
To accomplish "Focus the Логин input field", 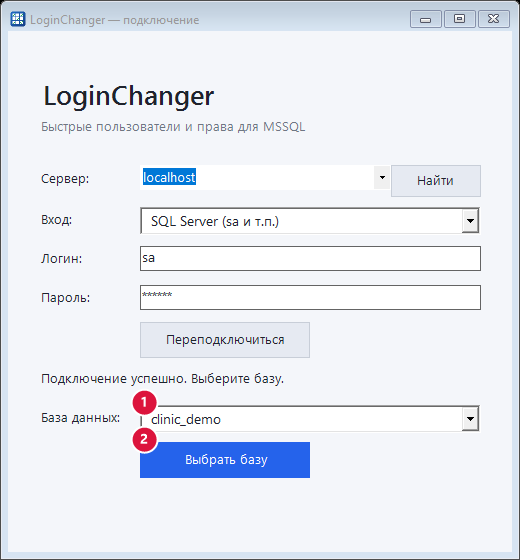I will (310, 258).
